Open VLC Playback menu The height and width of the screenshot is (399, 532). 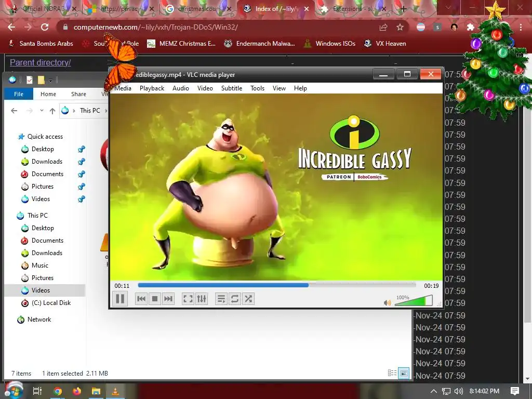click(152, 88)
